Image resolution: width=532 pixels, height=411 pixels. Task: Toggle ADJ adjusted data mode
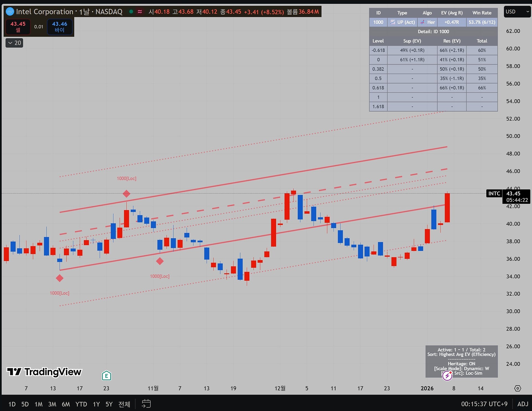click(x=523, y=404)
